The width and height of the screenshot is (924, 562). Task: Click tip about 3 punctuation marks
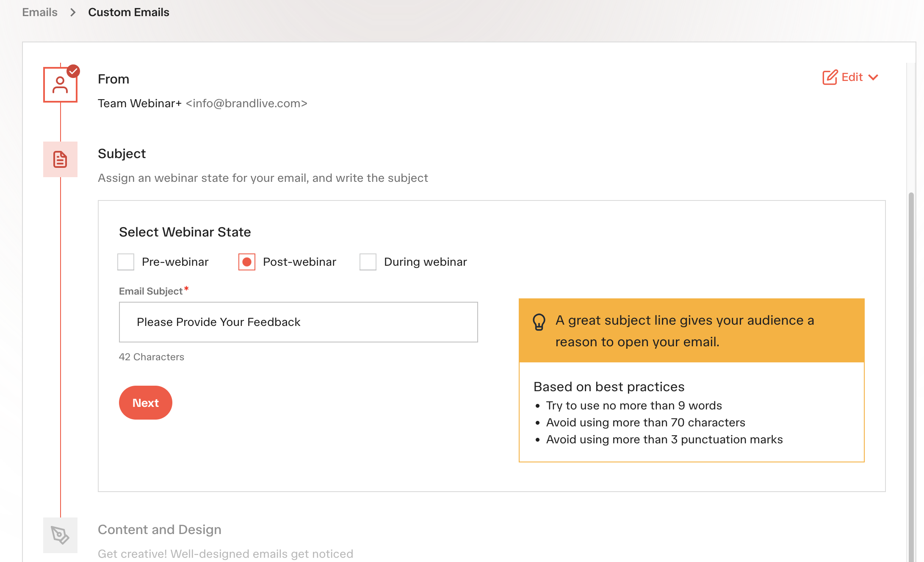tap(664, 440)
